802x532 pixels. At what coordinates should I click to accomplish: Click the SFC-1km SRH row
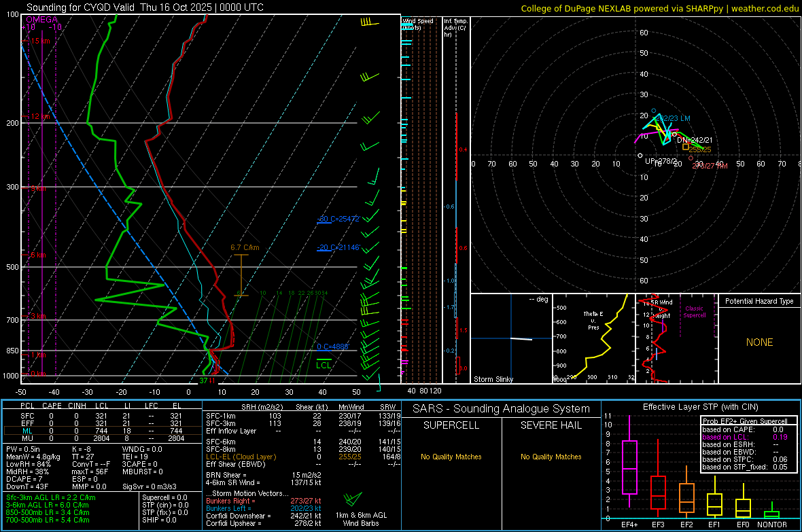tap(303, 416)
